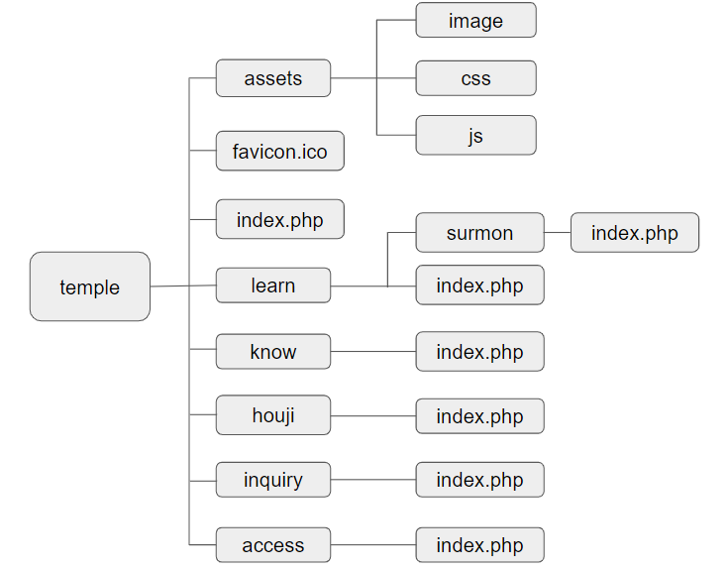The width and height of the screenshot is (728, 569).
Task: Click index.php connected to houji
Action: point(479,416)
